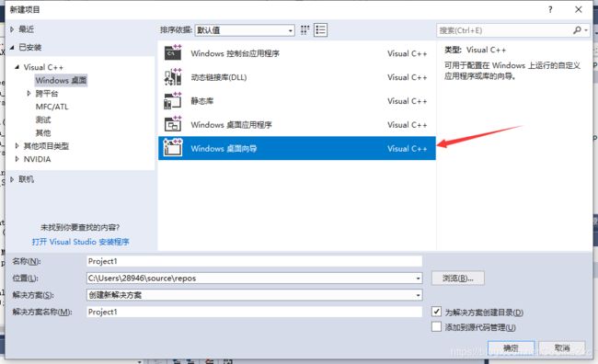Collapse the Visual C++ tree node
598x364 pixels.
coord(17,67)
